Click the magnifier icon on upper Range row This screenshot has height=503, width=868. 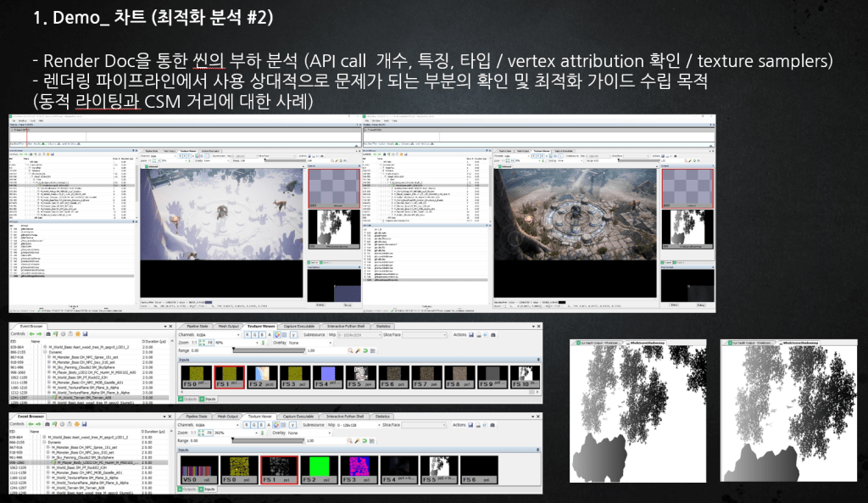[x=348, y=349]
